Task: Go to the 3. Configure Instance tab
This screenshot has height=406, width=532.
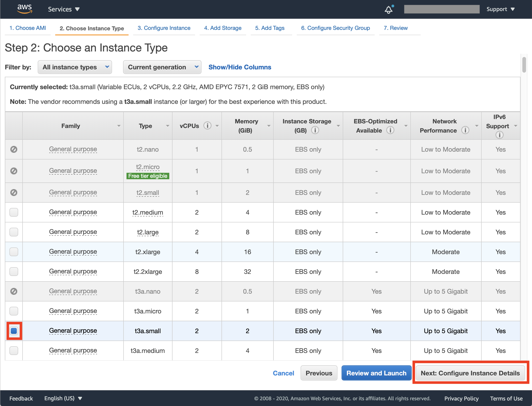Action: [164, 28]
